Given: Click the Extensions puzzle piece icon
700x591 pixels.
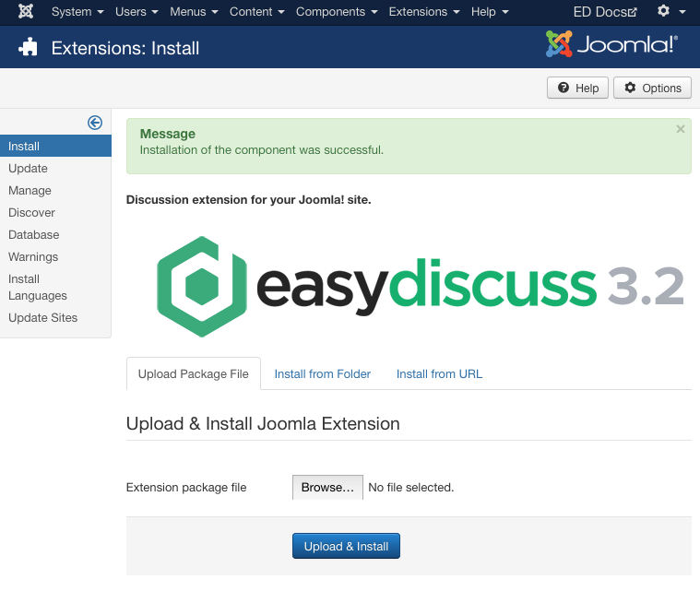Looking at the screenshot, I should pyautogui.click(x=28, y=47).
